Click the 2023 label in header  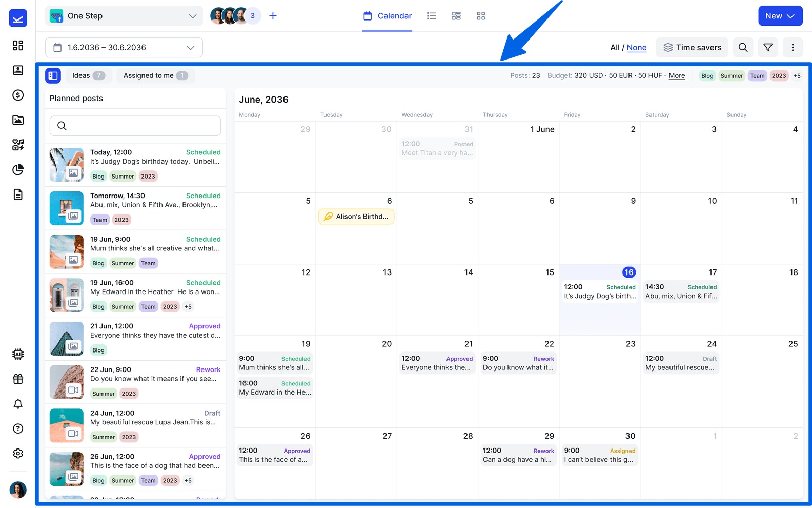click(x=779, y=76)
